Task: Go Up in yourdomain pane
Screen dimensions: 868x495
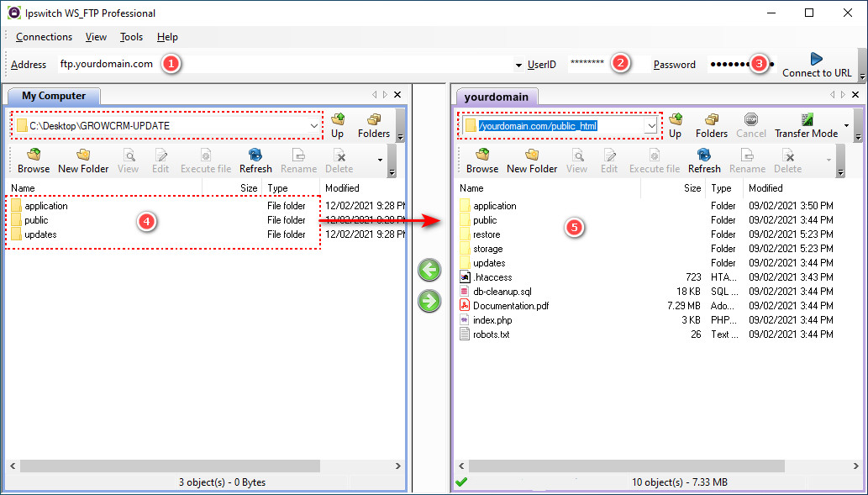Action: (675, 126)
